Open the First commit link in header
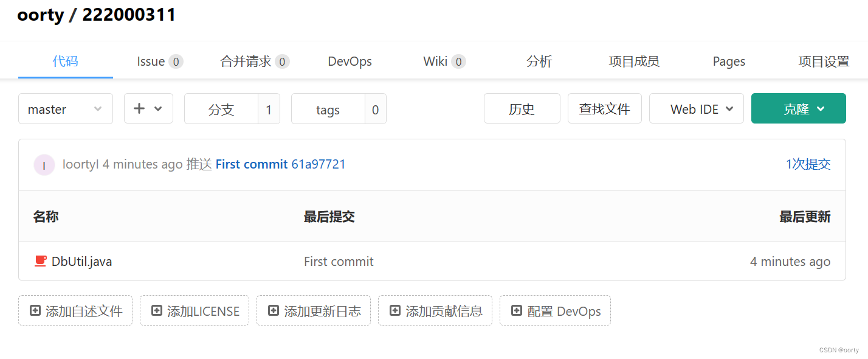 click(x=252, y=164)
